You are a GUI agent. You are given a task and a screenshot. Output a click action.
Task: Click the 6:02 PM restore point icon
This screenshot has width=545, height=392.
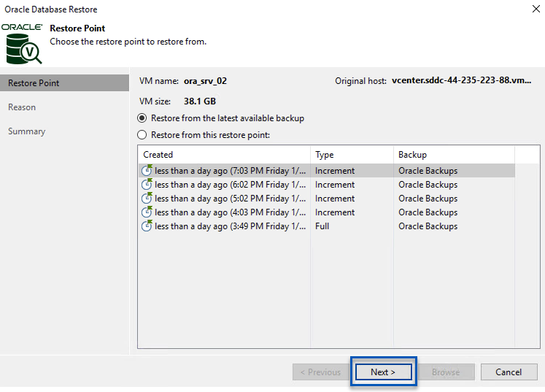(x=147, y=185)
